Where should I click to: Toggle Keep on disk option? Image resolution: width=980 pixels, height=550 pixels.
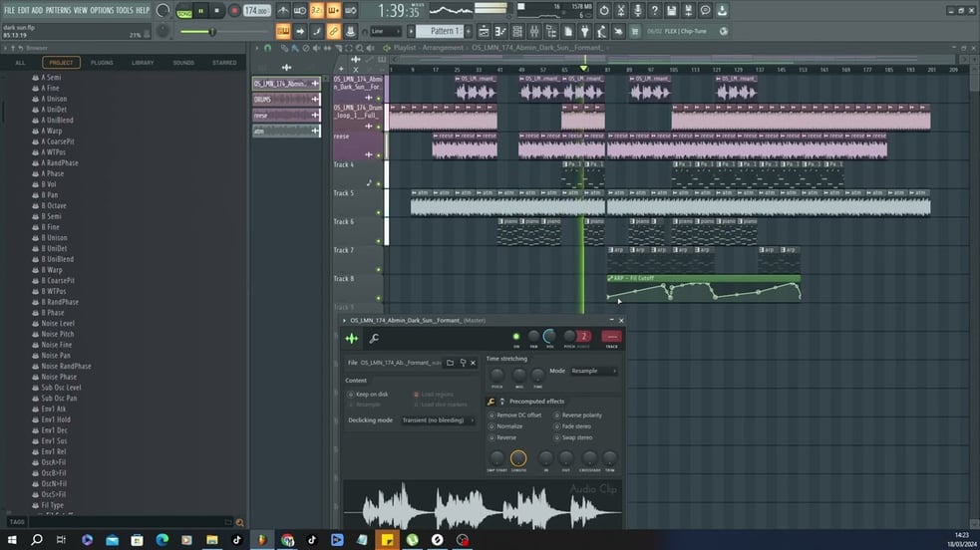(351, 394)
